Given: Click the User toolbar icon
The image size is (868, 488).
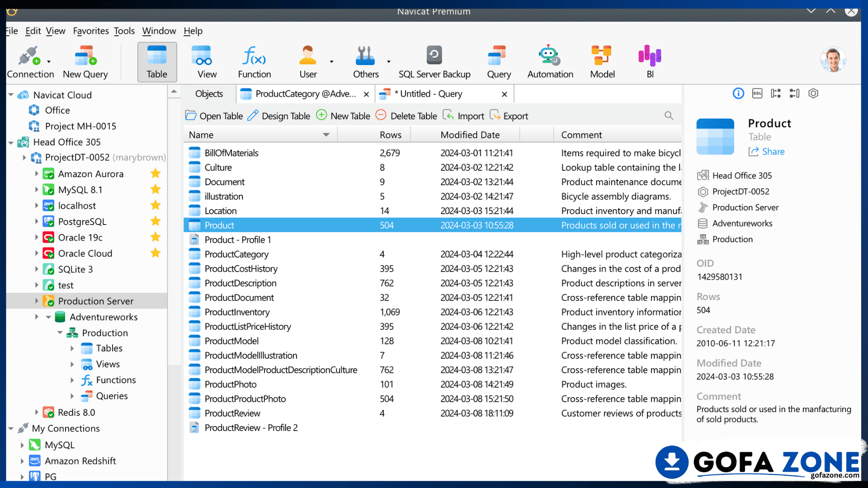Looking at the screenshot, I should click(308, 62).
